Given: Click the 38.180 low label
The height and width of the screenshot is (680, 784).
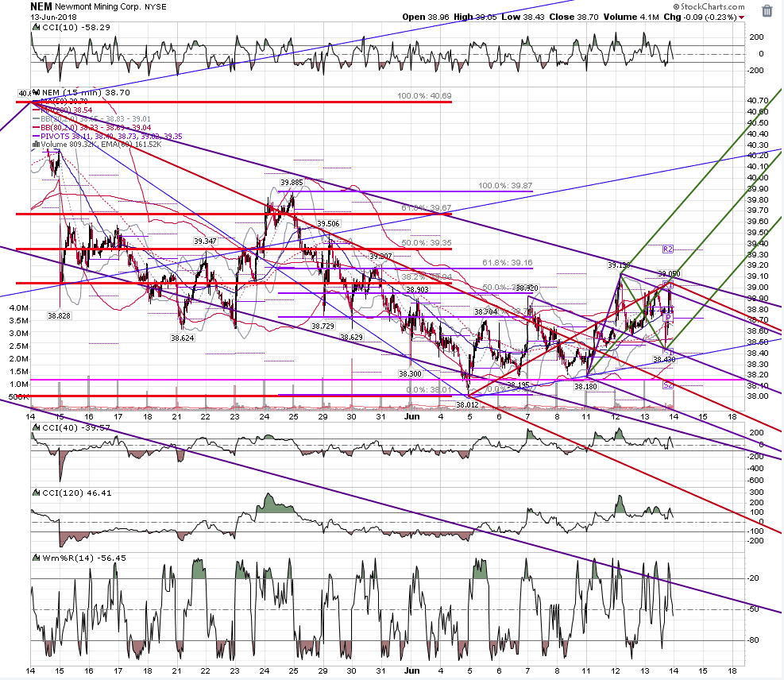Looking at the screenshot, I should [x=585, y=387].
